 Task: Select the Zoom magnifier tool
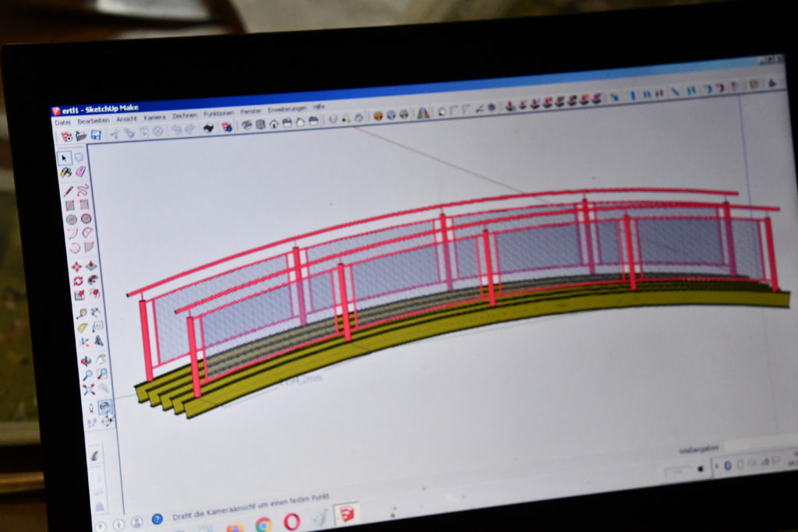(x=88, y=376)
